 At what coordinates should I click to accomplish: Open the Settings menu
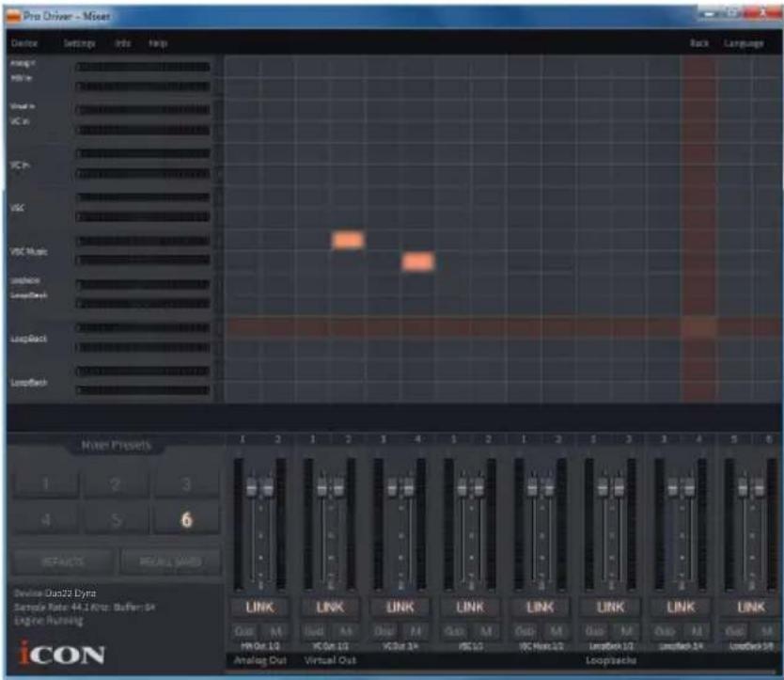pyautogui.click(x=79, y=43)
